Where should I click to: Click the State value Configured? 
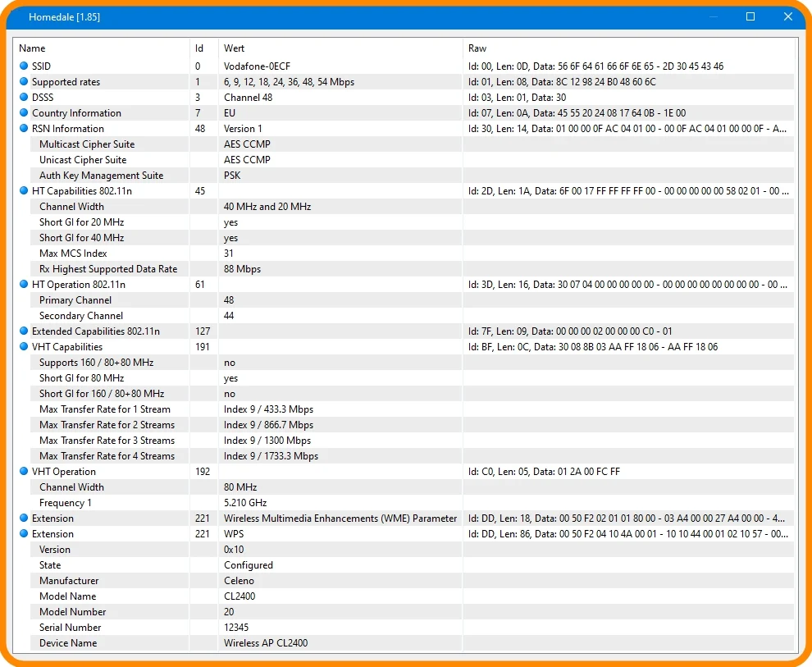(248, 565)
